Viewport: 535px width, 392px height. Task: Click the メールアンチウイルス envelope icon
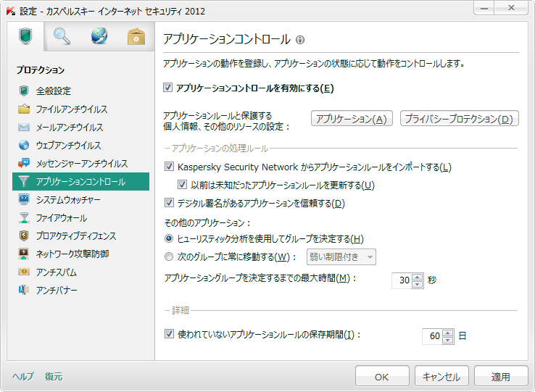[x=23, y=128]
